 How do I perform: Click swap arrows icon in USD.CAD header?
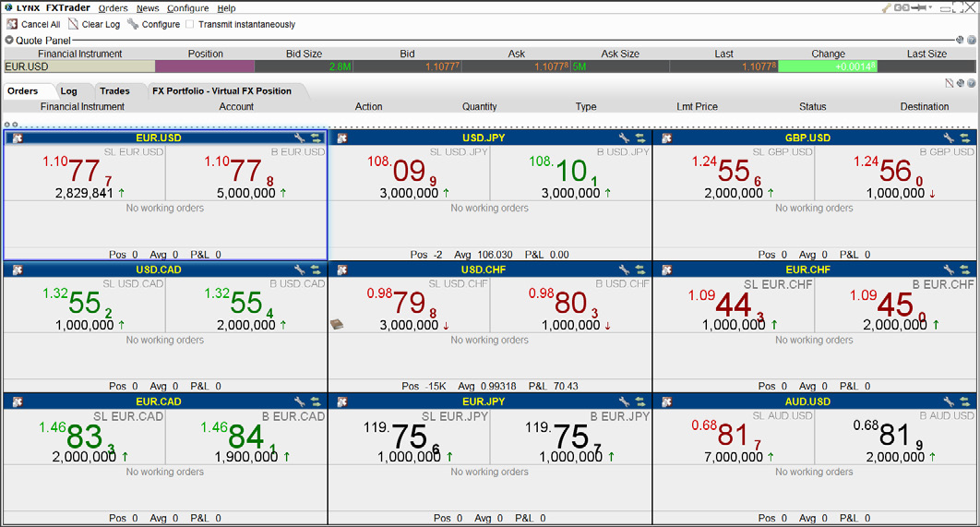(x=316, y=270)
